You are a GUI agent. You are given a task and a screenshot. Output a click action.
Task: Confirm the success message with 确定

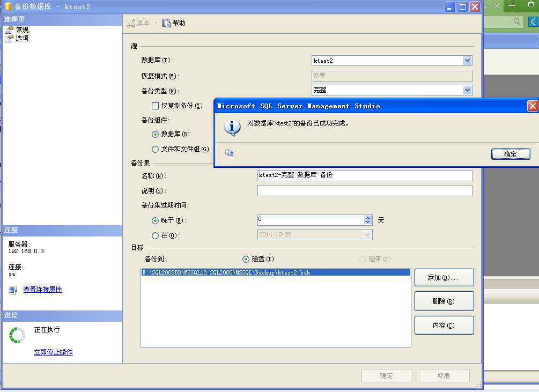[511, 154]
